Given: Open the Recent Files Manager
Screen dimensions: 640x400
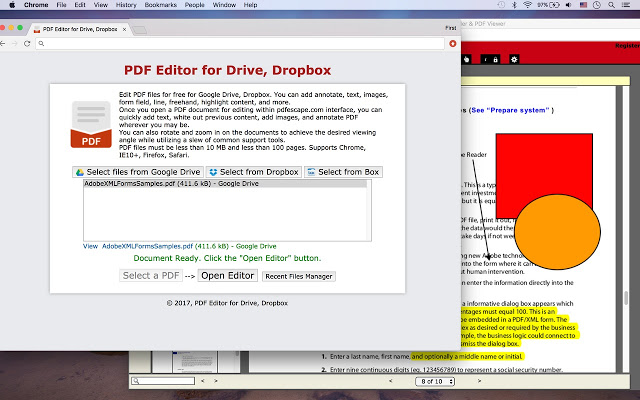Looking at the screenshot, I should click(298, 276).
